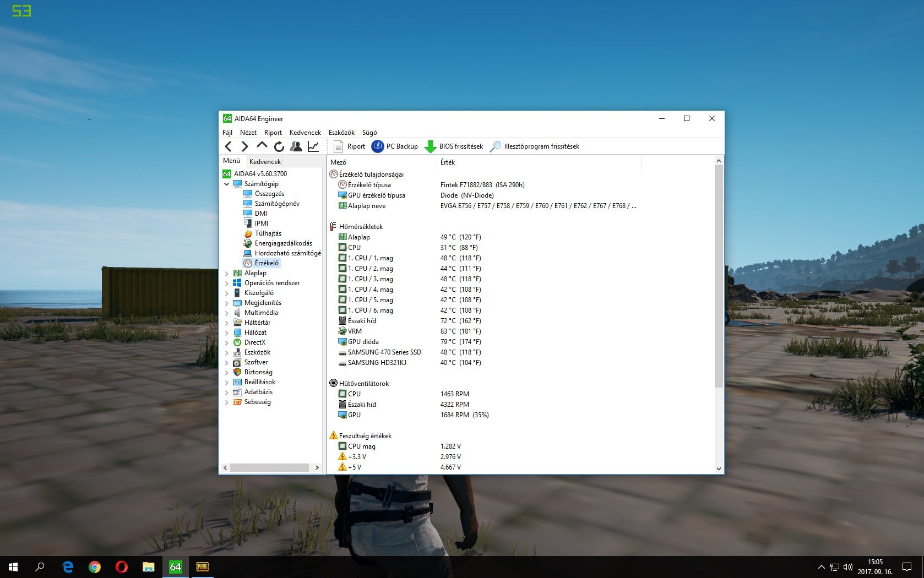Select the Érzékelő sensor tree item
Viewport: 924px width, 578px height.
[262, 263]
